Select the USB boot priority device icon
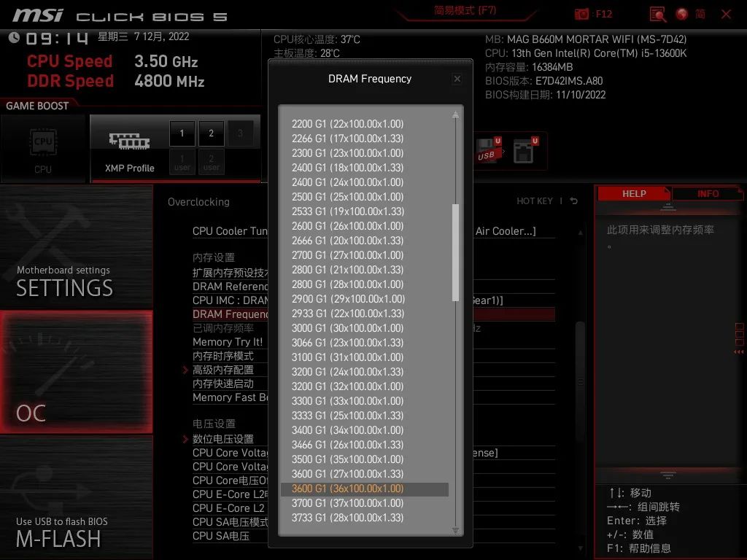 click(x=489, y=150)
